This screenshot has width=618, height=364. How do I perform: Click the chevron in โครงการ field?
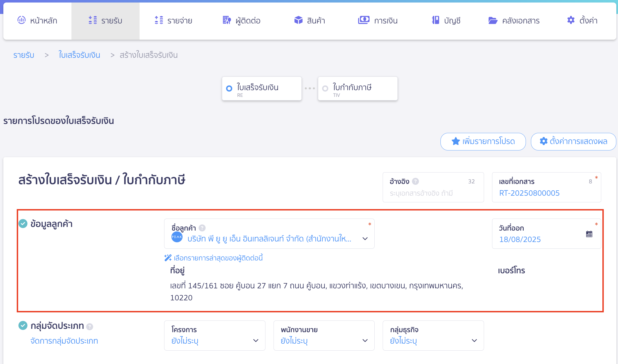tap(256, 341)
